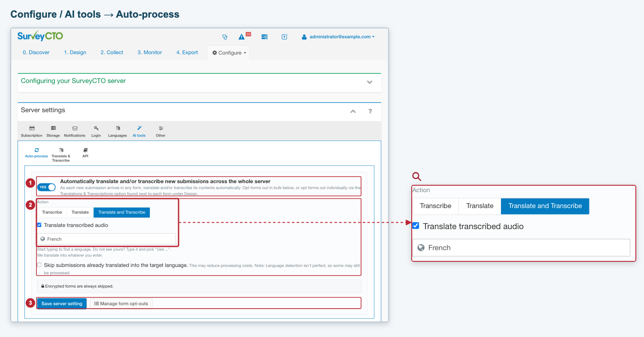Select the Translate action in server window
This screenshot has height=337, width=644.
(x=80, y=212)
